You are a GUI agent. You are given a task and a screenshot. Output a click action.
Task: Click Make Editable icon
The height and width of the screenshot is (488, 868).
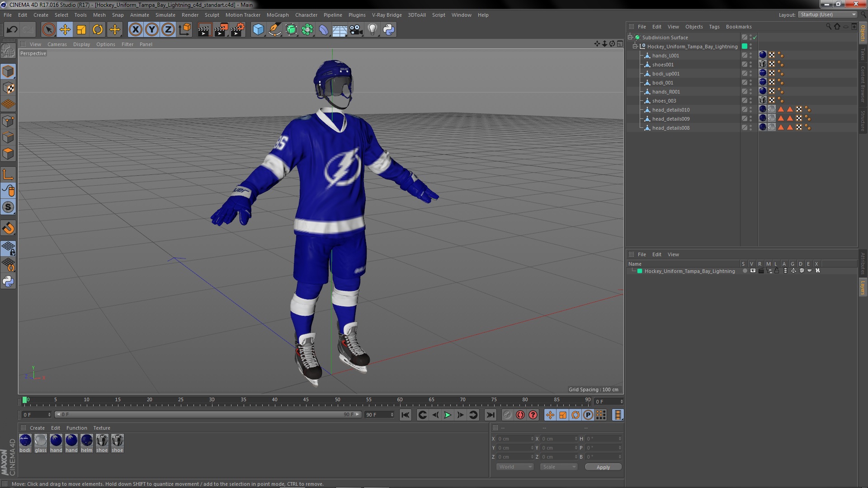click(x=8, y=51)
